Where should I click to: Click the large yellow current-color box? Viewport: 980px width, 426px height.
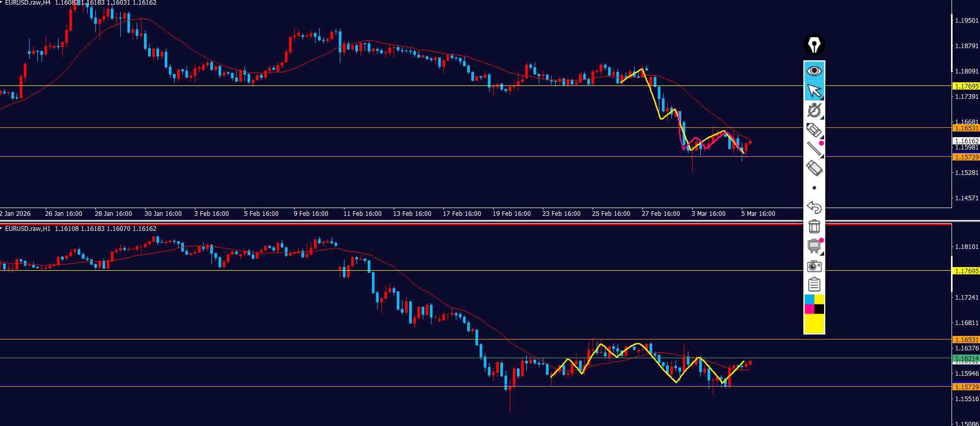[814, 324]
